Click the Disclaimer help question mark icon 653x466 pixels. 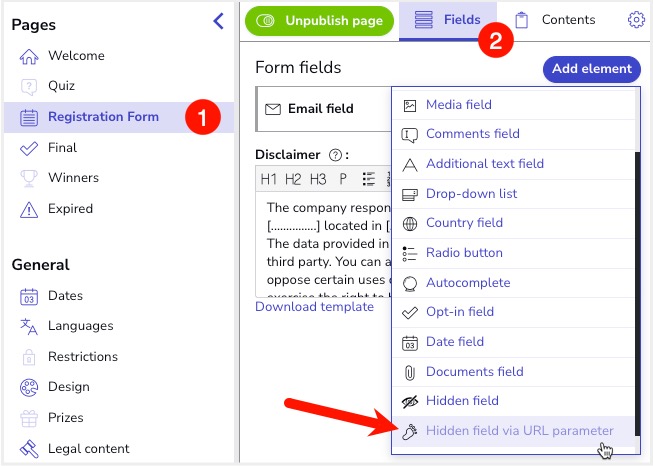pyautogui.click(x=335, y=155)
